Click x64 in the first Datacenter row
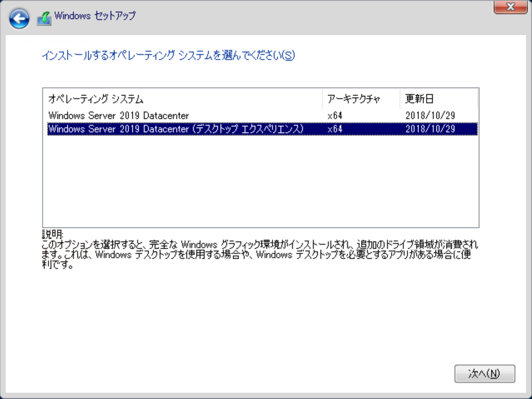This screenshot has width=532, height=399. pyautogui.click(x=334, y=115)
